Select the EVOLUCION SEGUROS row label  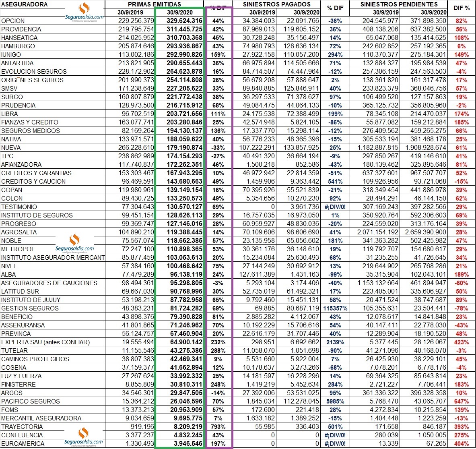pos(34,72)
